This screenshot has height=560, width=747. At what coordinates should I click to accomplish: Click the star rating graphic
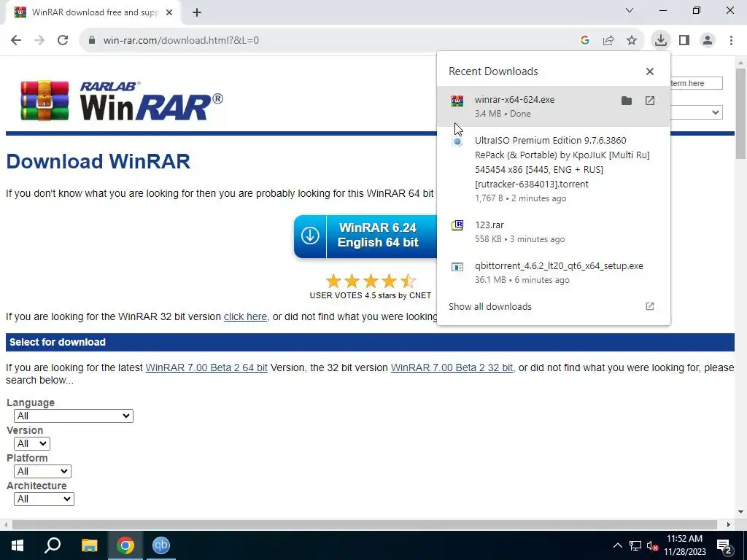[x=371, y=281]
